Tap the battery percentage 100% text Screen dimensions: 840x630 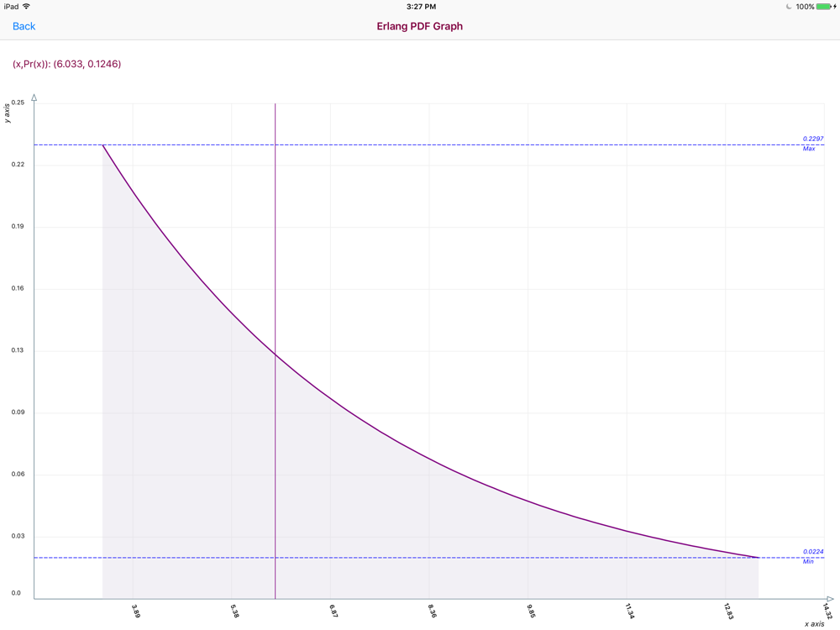(806, 7)
